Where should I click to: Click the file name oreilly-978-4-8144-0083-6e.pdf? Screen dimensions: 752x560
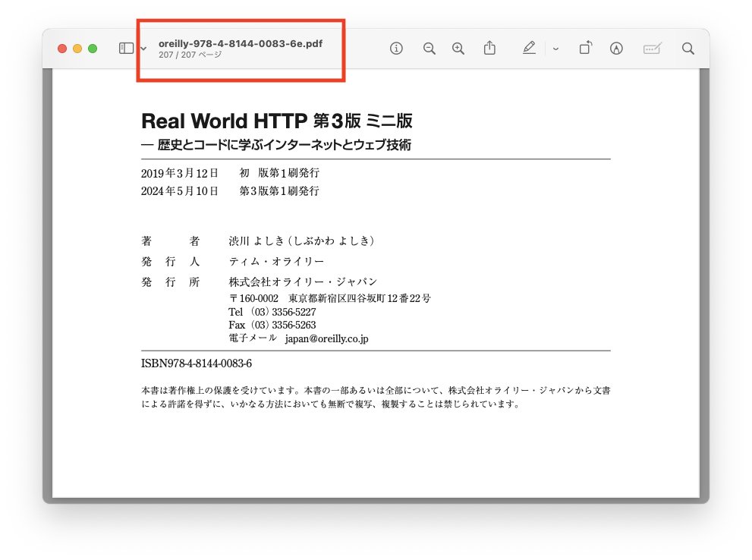click(241, 43)
